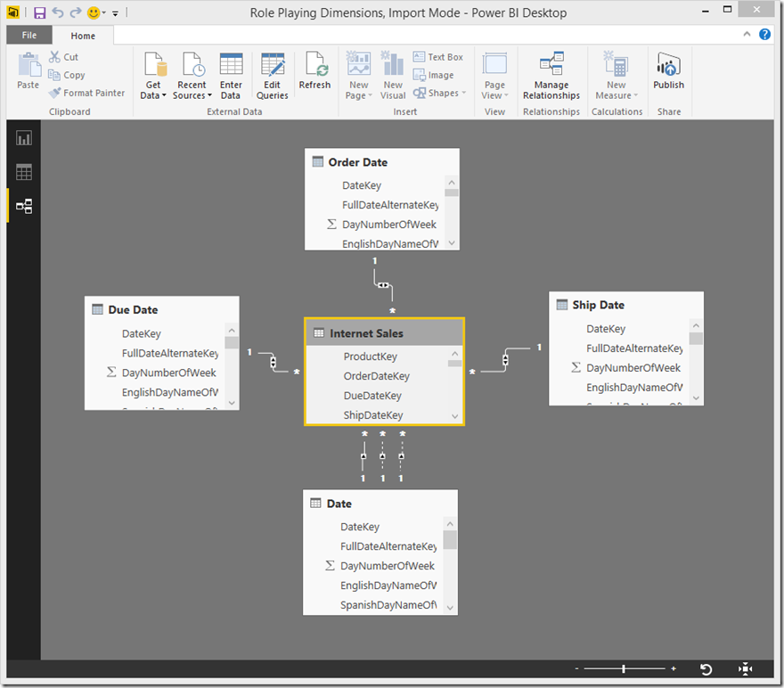Click the Paste icon
Screen dimensions: 784x688
pos(29,65)
